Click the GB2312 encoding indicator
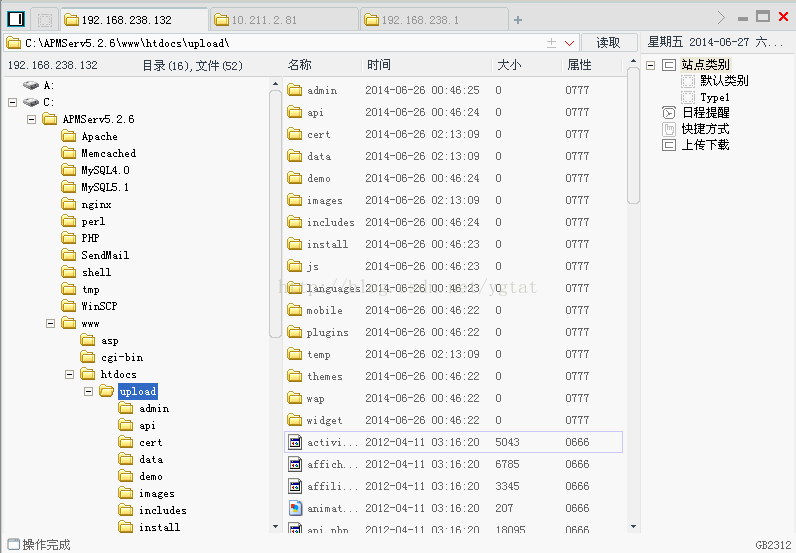Image resolution: width=796 pixels, height=553 pixels. coord(773,545)
